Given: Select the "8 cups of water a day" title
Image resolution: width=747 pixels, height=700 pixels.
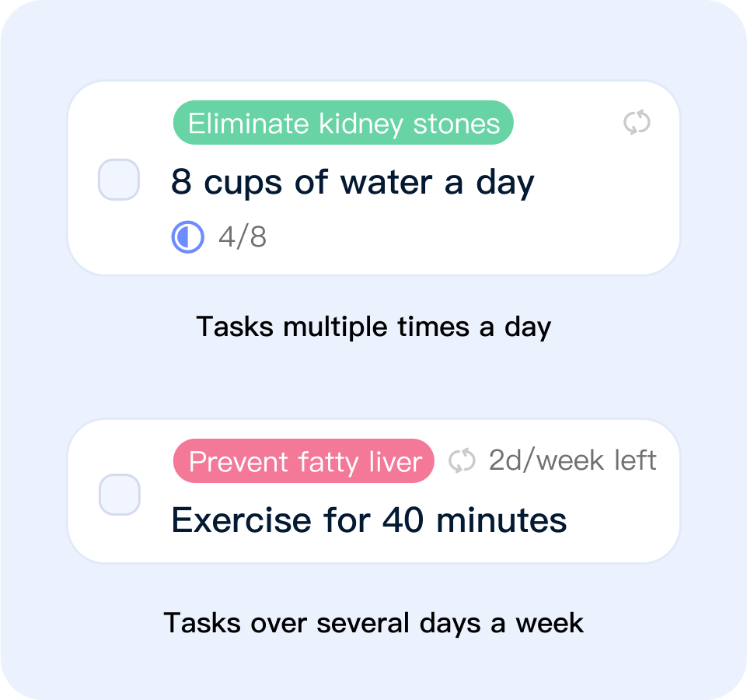Looking at the screenshot, I should click(x=353, y=183).
